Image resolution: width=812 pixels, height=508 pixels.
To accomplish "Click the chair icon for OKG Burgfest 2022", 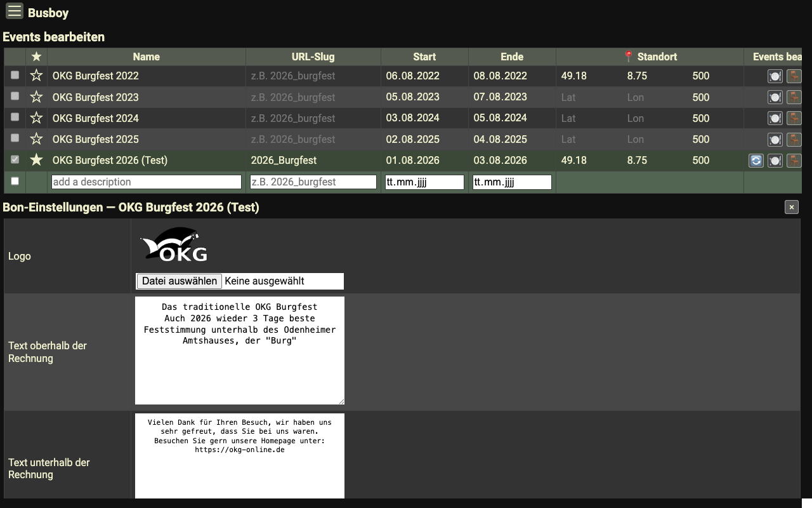I will (x=794, y=76).
